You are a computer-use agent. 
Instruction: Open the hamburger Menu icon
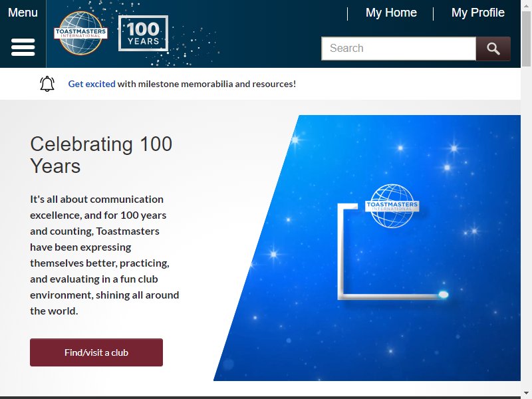click(23, 47)
